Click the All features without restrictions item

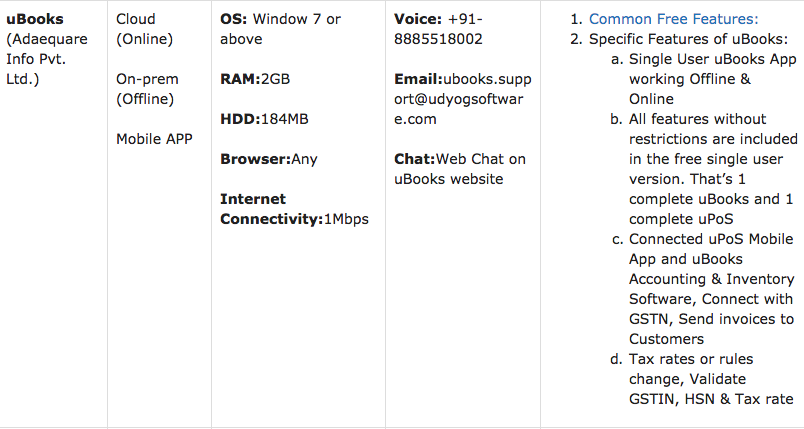point(713,169)
